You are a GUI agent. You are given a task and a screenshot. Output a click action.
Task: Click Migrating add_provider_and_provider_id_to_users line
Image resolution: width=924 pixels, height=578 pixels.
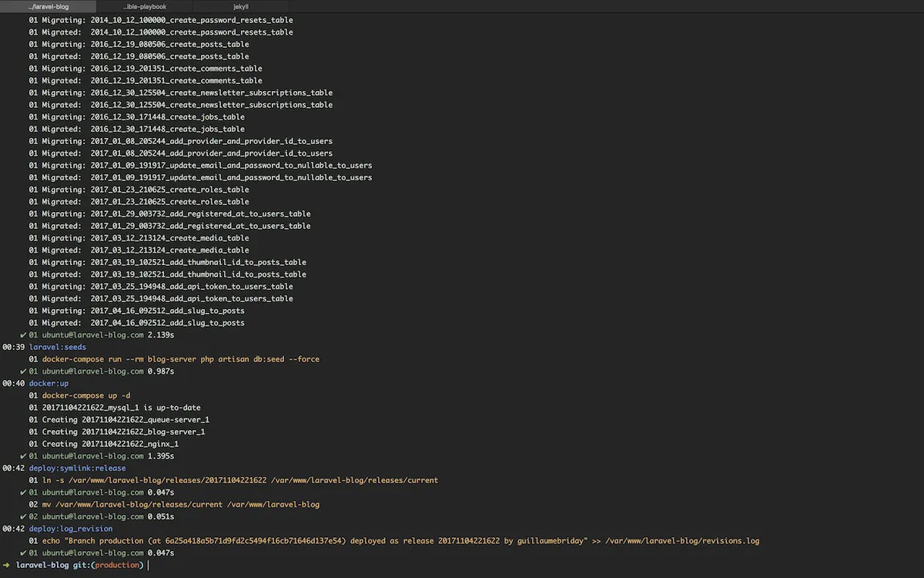pyautogui.click(x=181, y=141)
